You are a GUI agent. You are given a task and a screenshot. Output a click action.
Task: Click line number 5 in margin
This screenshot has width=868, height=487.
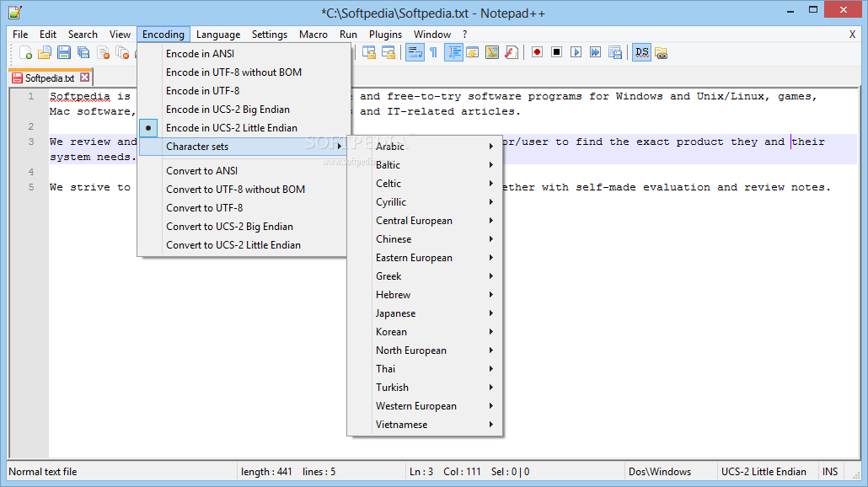(31, 187)
